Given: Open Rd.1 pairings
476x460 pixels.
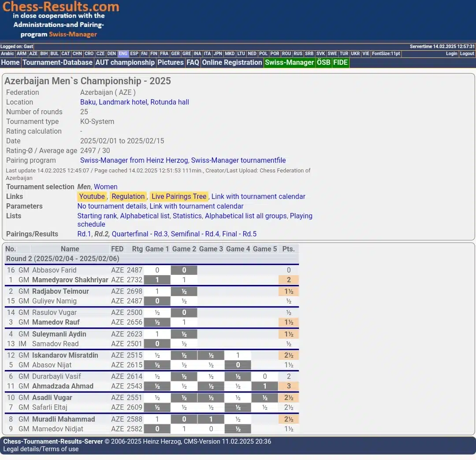Looking at the screenshot, I should [84, 234].
